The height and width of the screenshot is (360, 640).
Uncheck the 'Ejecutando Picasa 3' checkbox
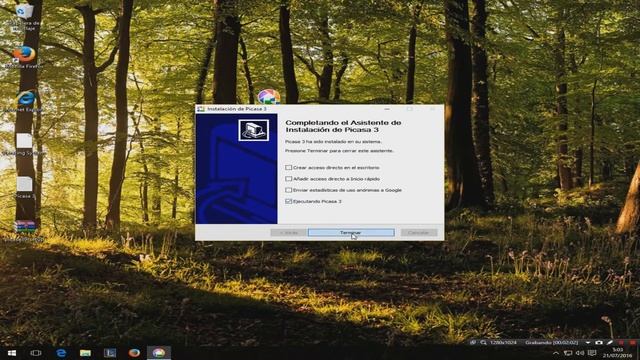pos(289,201)
